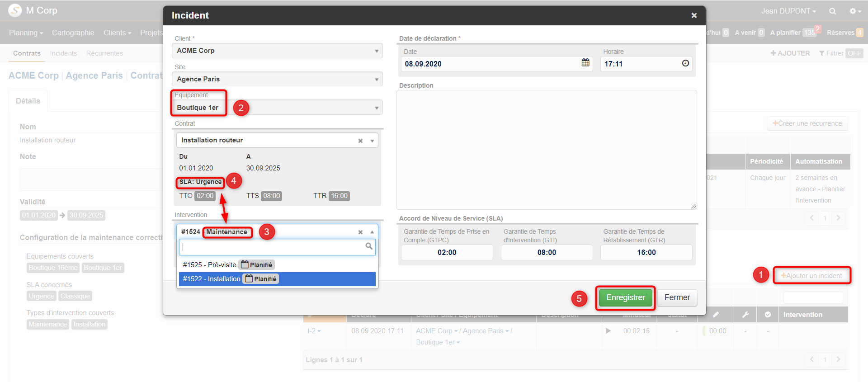Image resolution: width=868 pixels, height=382 pixels.
Task: Open incident I-2 dropdown
Action: pos(314,331)
